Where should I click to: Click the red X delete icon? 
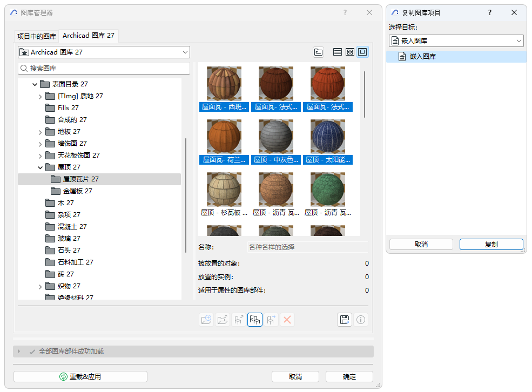pyautogui.click(x=287, y=320)
